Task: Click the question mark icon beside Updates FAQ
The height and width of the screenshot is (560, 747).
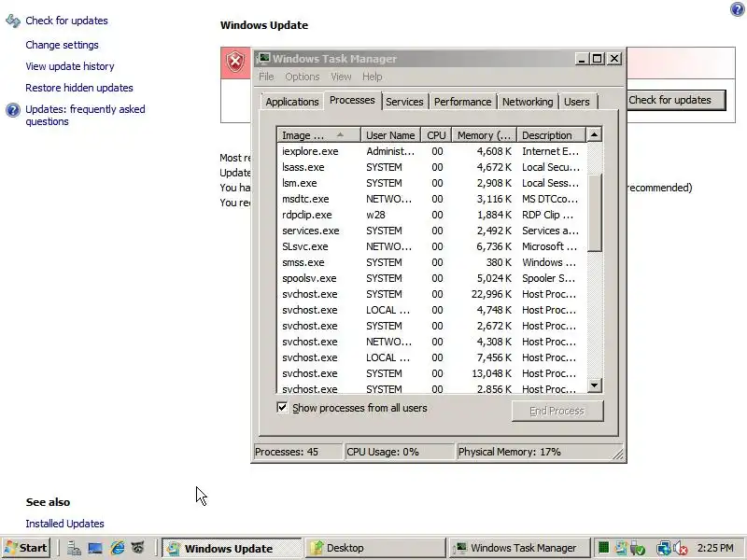Action: pos(13,110)
